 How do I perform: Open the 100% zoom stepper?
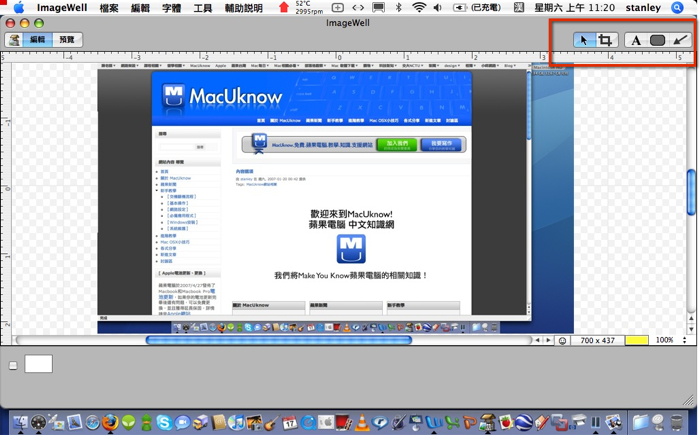pyautogui.click(x=684, y=340)
